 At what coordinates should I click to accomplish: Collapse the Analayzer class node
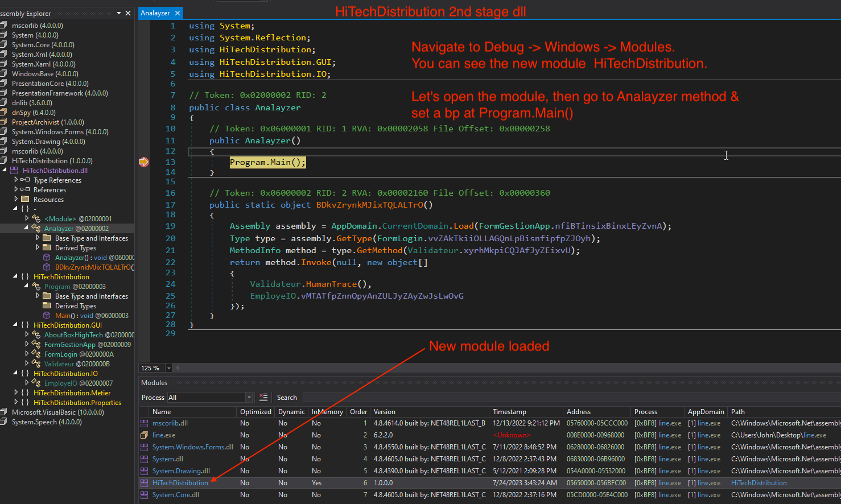point(26,229)
